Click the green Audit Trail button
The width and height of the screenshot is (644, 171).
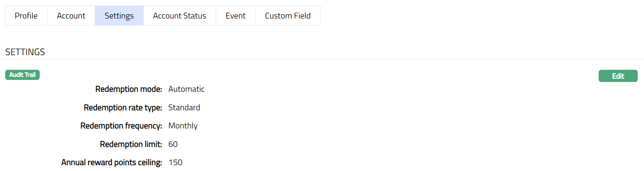[x=22, y=75]
